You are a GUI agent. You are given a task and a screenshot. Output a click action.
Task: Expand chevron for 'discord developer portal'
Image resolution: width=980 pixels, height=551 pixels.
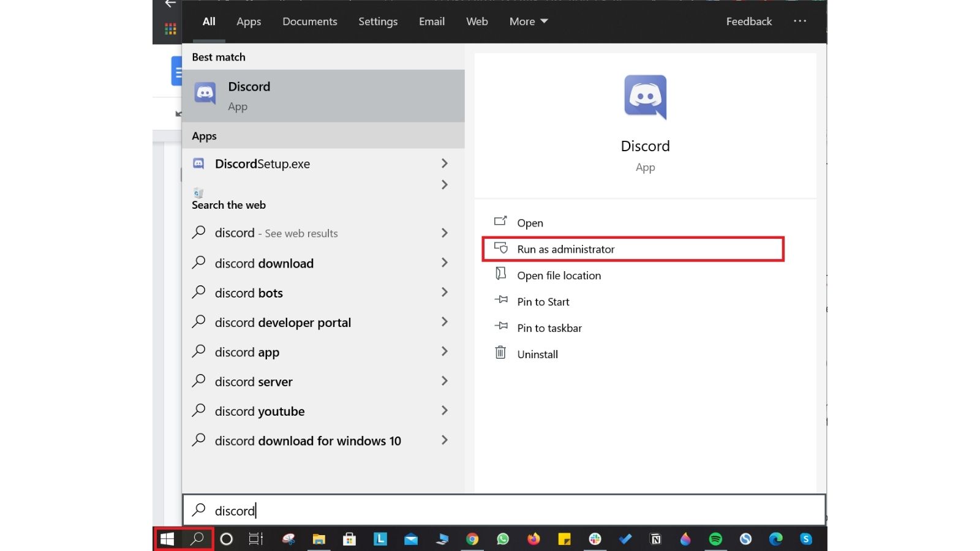(445, 321)
